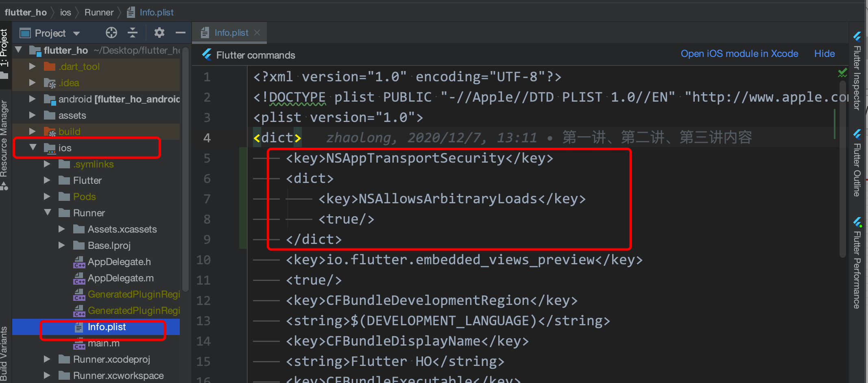Open the Flutter Performance side panel
This screenshot has width=868, height=383.
(857, 263)
